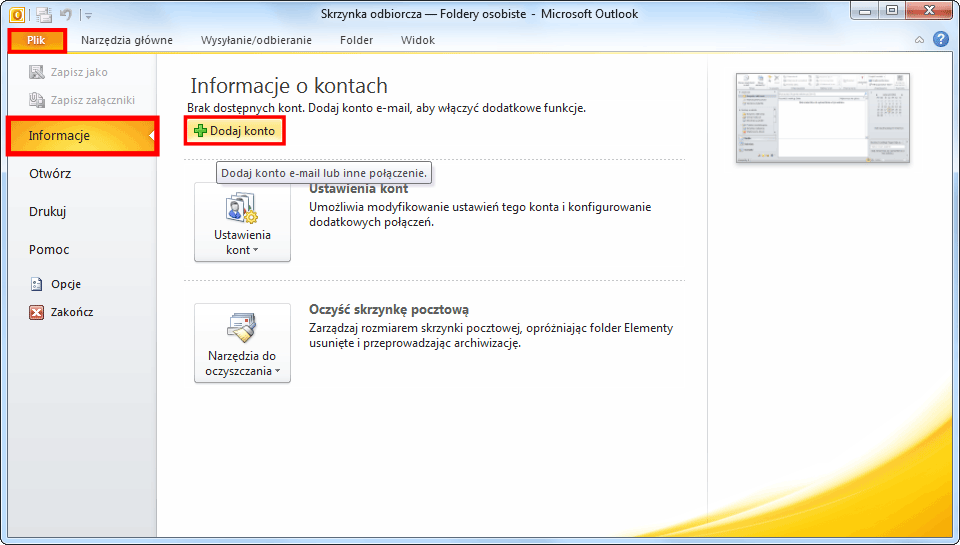Screen dimensions: 960x545
Task: Maximize the Outlook window
Action: tap(892, 11)
